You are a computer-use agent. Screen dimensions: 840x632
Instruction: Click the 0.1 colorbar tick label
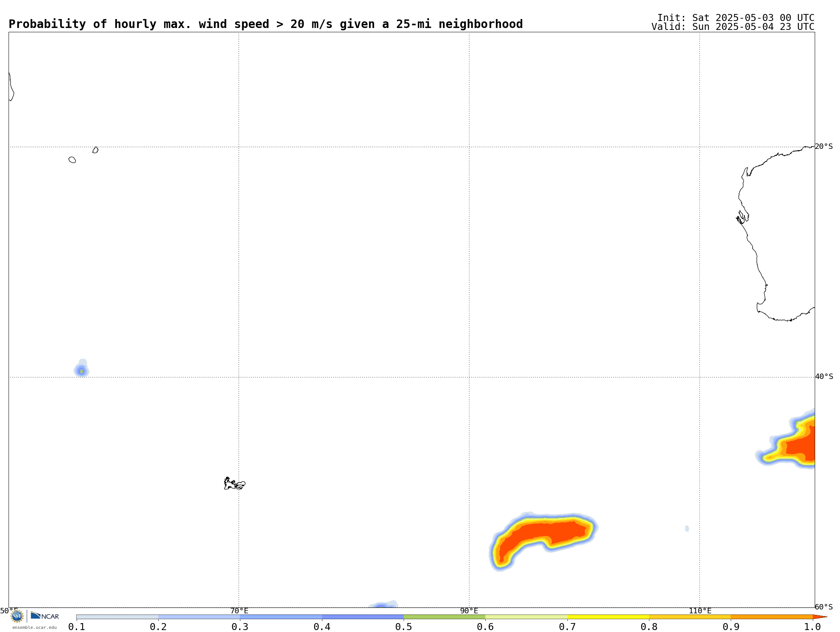[x=77, y=627]
